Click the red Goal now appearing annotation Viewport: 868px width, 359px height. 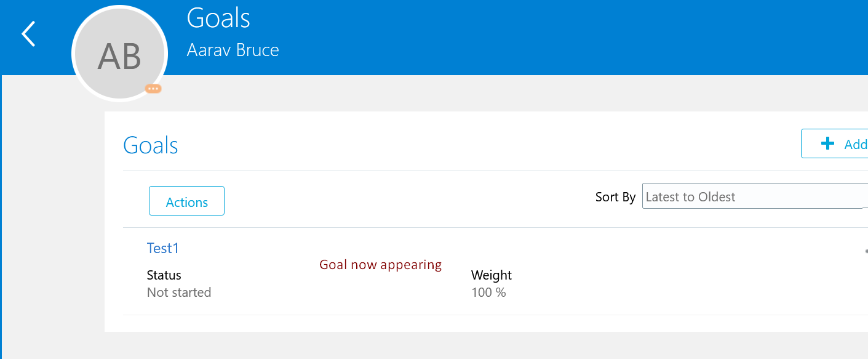point(381,265)
